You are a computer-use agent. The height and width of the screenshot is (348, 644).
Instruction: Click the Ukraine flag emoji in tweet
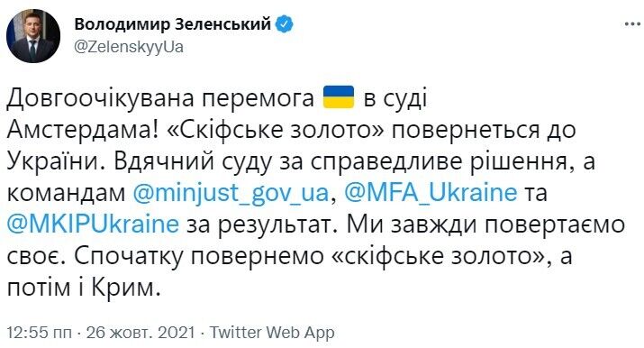pos(339,97)
